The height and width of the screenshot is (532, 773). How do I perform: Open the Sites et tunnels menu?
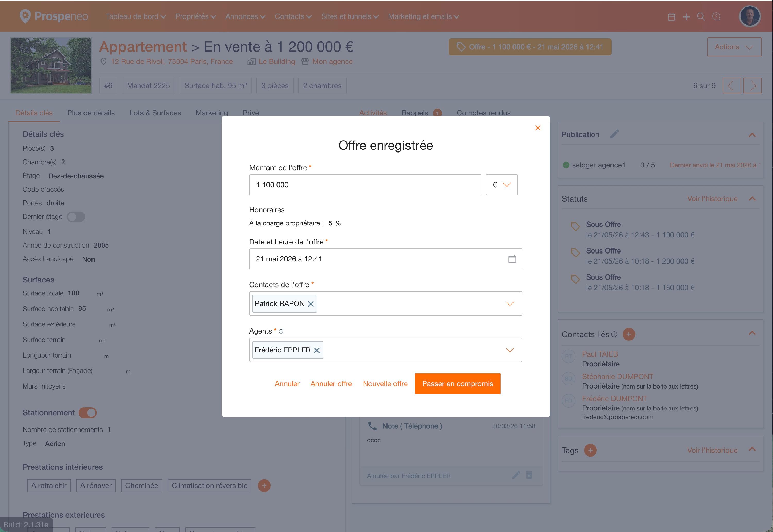[350, 16]
